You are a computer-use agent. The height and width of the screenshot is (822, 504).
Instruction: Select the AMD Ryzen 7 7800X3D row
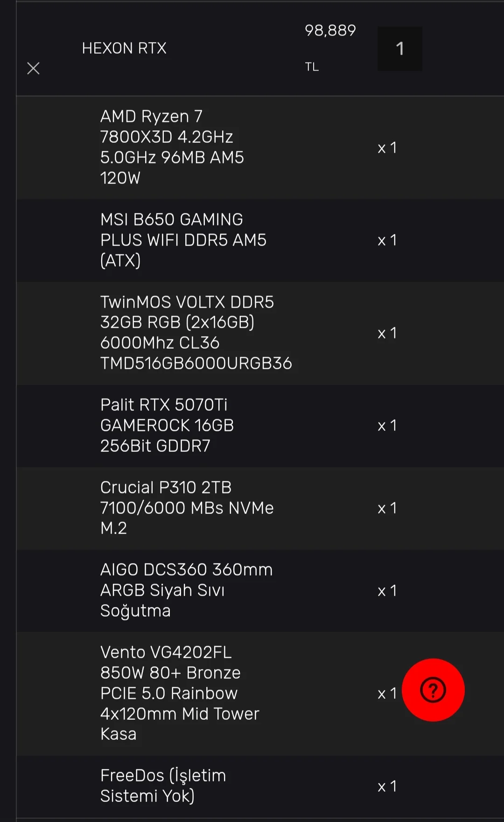172,147
